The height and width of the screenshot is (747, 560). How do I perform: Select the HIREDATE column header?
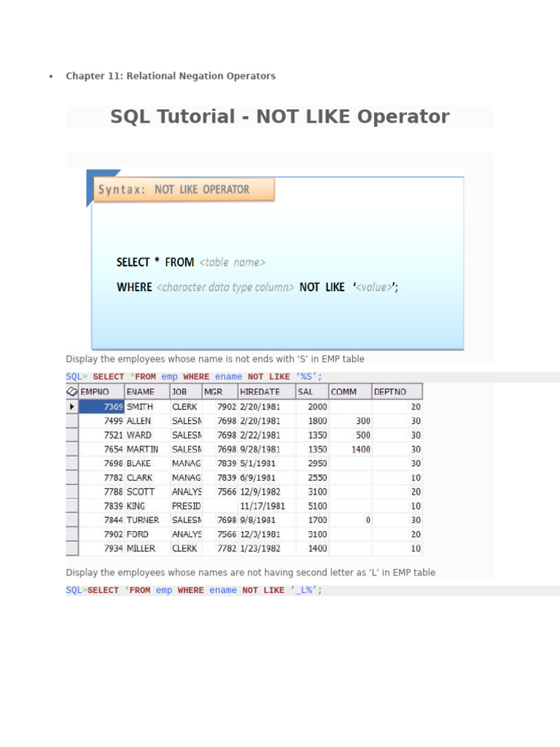265,392
